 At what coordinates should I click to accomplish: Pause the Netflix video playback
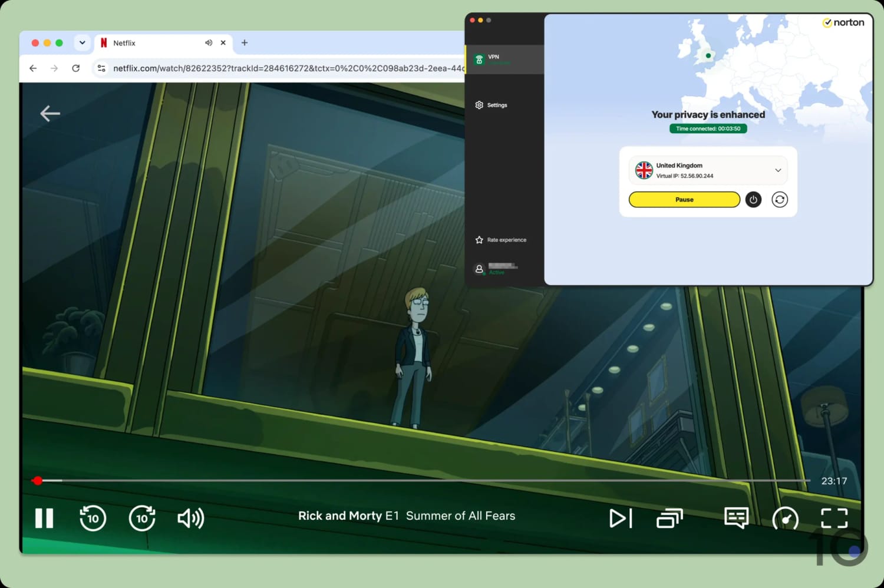pos(44,518)
